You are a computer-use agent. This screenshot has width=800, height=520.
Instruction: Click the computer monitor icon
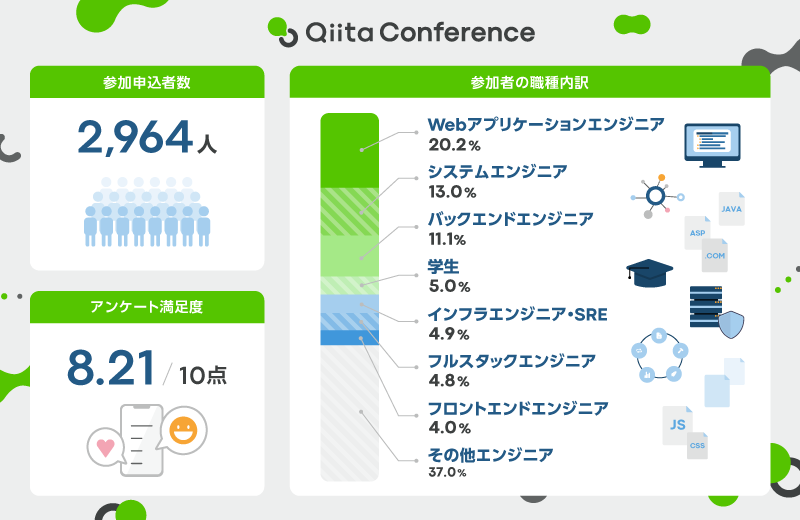[x=711, y=143]
